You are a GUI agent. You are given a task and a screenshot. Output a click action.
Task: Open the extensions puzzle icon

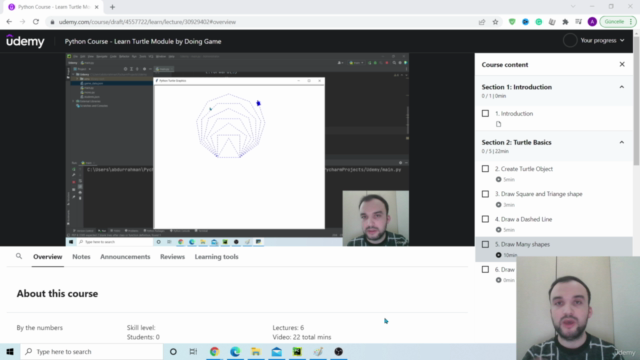coord(565,22)
